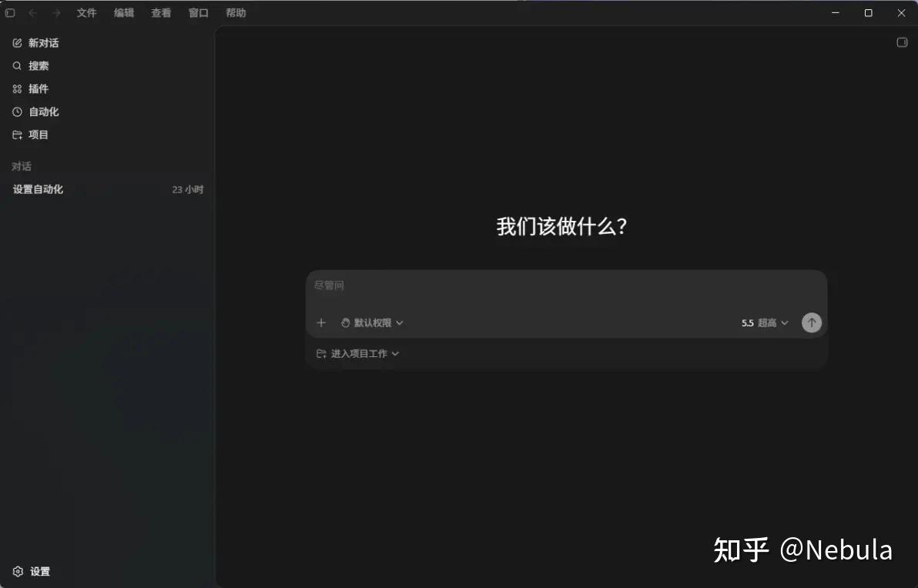Viewport: 918px width, 588px height.
Task: Open 设置 at the sidebar bottom
Action: tap(32, 572)
